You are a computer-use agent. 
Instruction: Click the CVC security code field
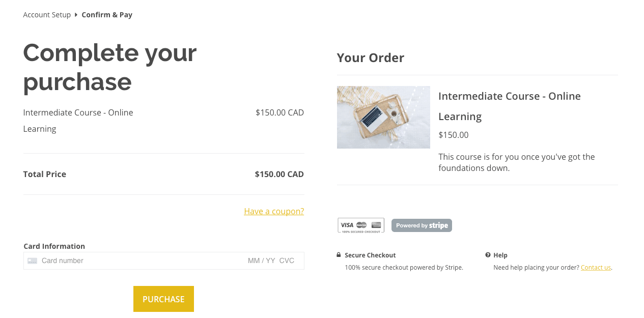coord(287,261)
